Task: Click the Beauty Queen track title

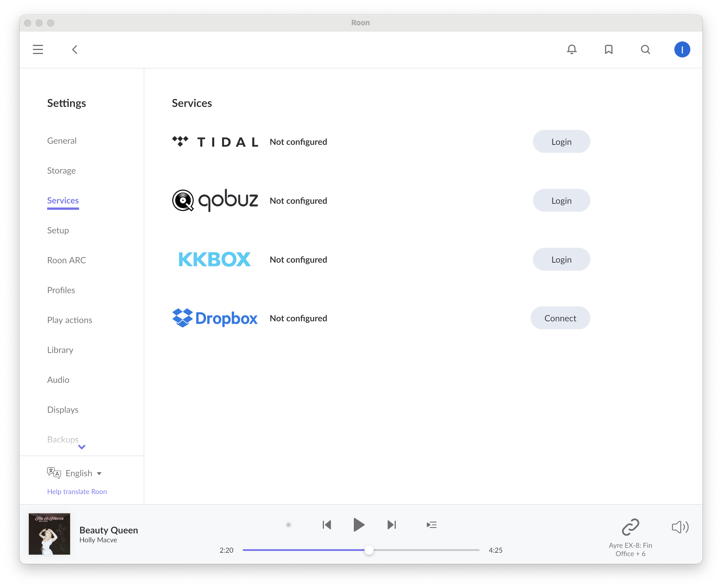Action: click(x=108, y=530)
